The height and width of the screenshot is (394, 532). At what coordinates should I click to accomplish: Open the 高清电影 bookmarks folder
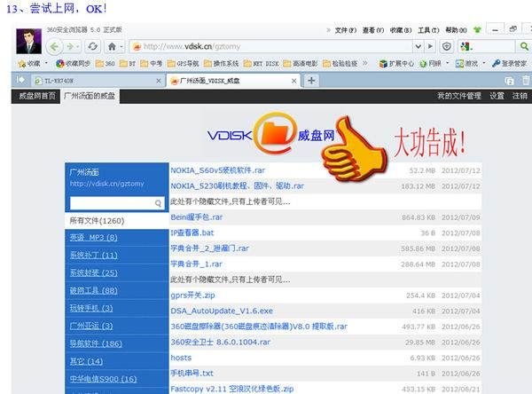click(301, 64)
